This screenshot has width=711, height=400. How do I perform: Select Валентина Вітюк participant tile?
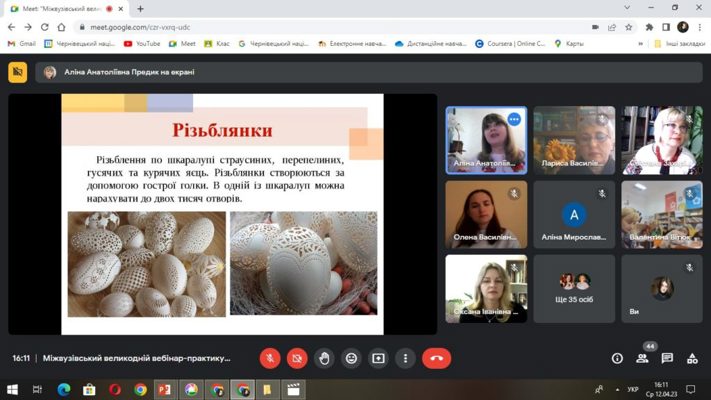tap(662, 215)
